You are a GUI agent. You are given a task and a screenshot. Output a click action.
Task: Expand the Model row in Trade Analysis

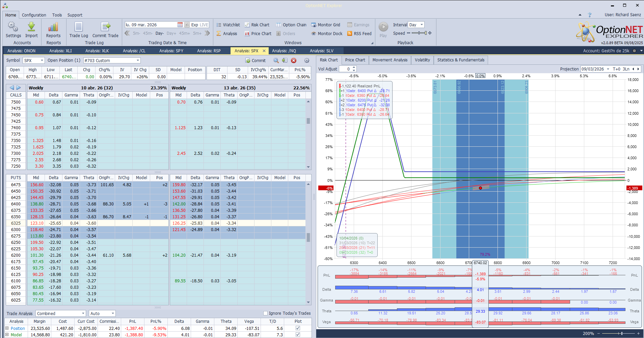(x=7, y=335)
